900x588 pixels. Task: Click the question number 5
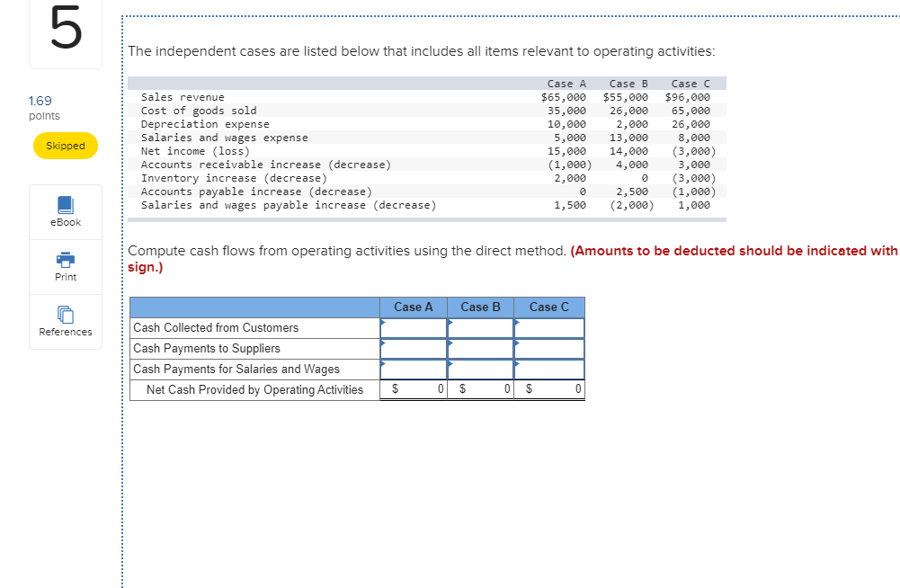[x=66, y=27]
